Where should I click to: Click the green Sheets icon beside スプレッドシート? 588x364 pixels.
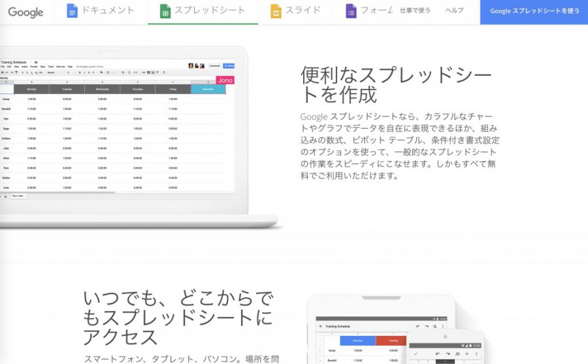point(165,11)
